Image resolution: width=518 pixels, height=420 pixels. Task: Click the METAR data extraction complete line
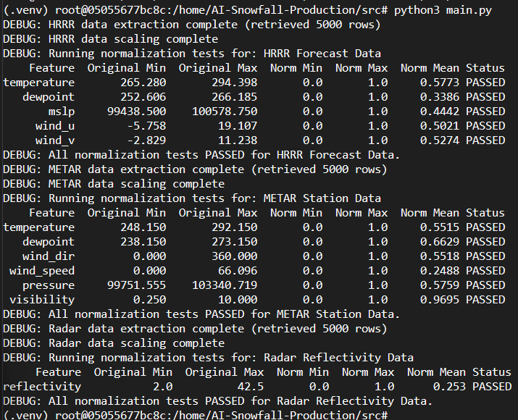(x=195, y=169)
